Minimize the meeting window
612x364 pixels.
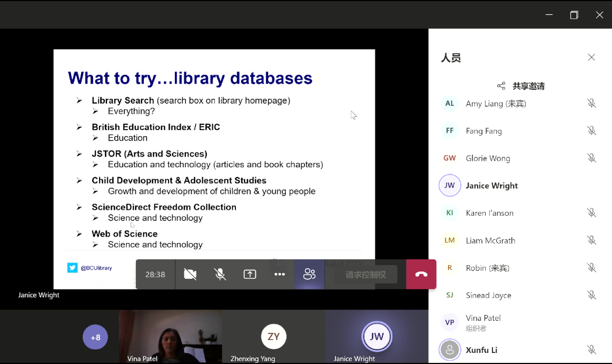pos(549,15)
